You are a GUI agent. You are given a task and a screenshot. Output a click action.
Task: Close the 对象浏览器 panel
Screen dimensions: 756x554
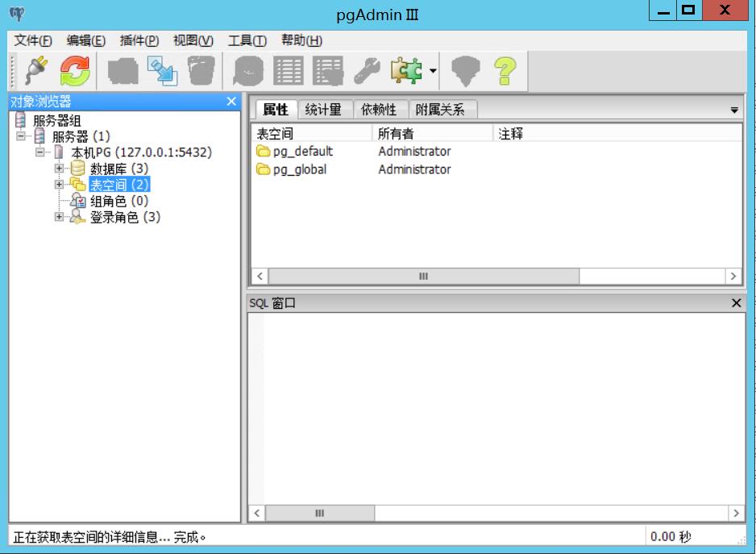coord(231,102)
